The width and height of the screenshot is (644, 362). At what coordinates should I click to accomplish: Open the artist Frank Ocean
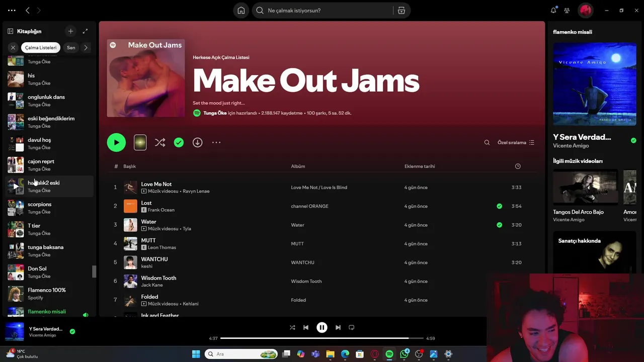161,210
